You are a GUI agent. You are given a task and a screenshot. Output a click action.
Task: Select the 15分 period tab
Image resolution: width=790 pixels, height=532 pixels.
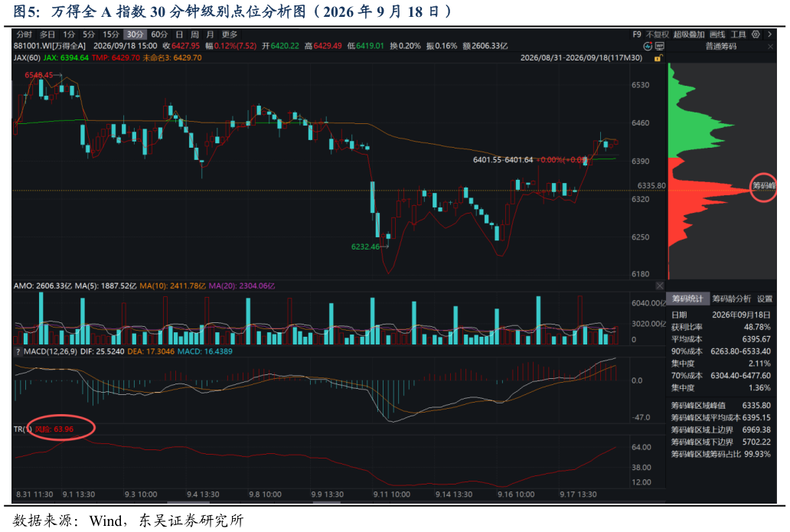click(x=111, y=34)
